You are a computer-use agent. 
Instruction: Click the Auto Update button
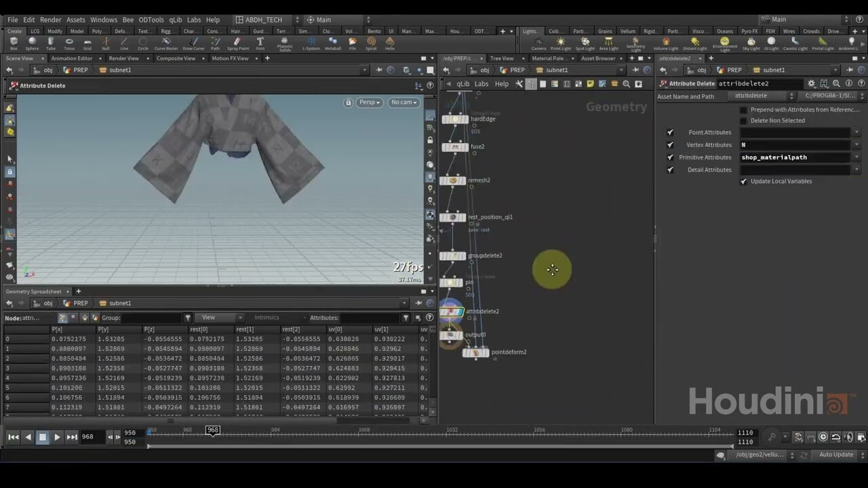(x=835, y=454)
